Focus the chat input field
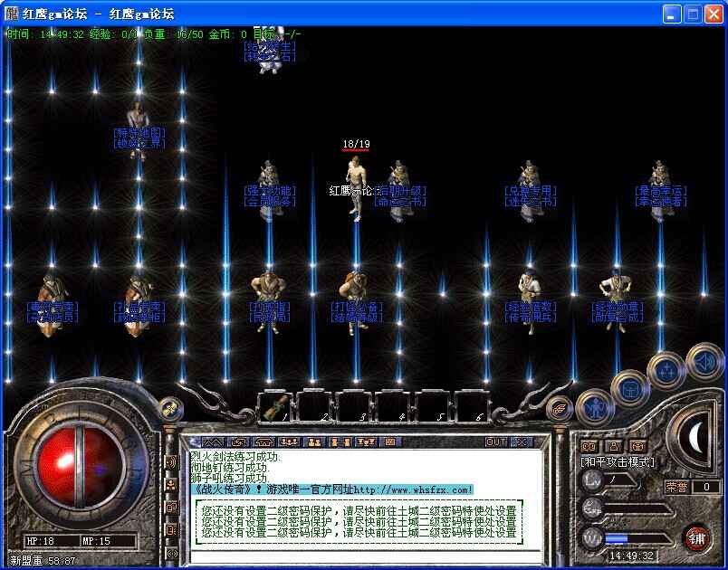This screenshot has width=728, height=570. [366, 556]
